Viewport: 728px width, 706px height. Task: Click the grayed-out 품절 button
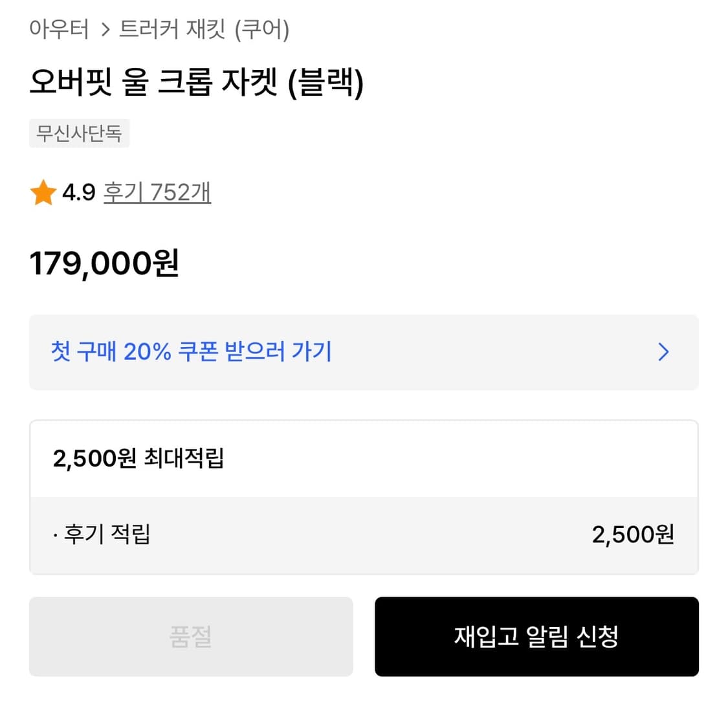[x=190, y=637]
